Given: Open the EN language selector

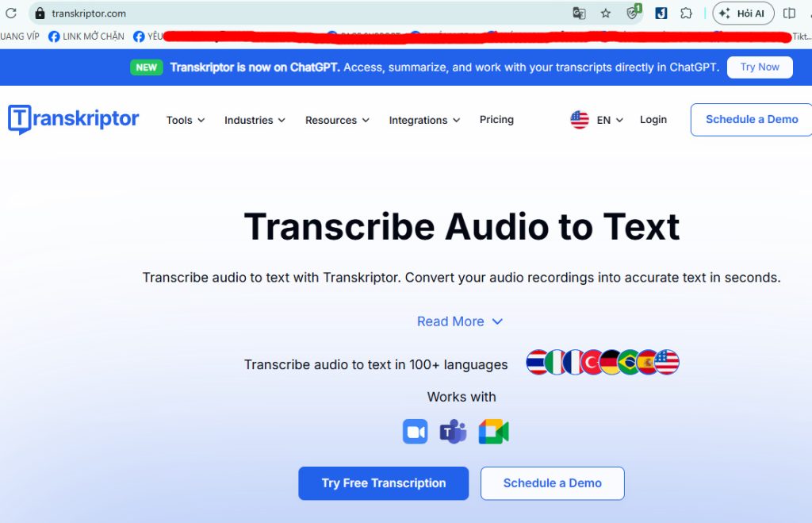Looking at the screenshot, I should pyautogui.click(x=610, y=121).
